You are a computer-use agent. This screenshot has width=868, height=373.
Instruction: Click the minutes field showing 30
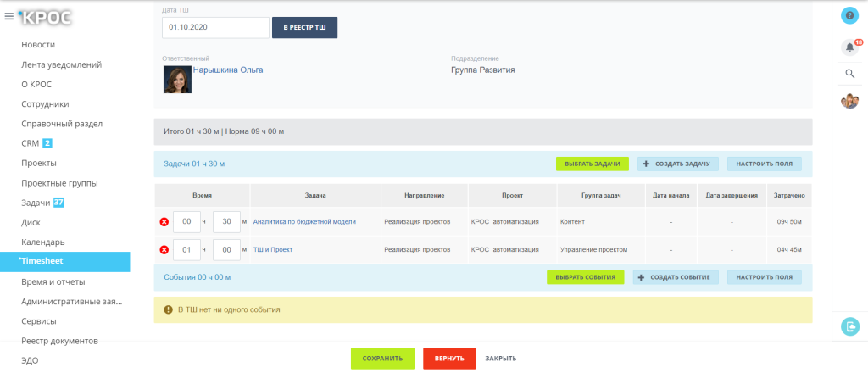[x=226, y=222]
